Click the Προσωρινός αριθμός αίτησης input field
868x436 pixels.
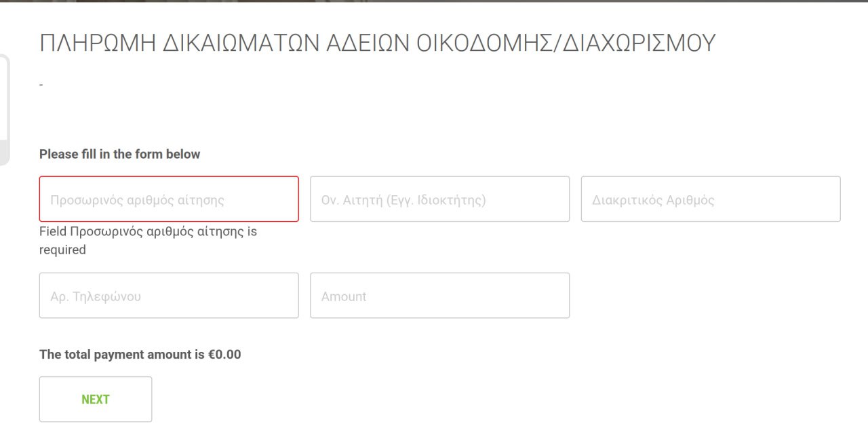[x=169, y=199]
